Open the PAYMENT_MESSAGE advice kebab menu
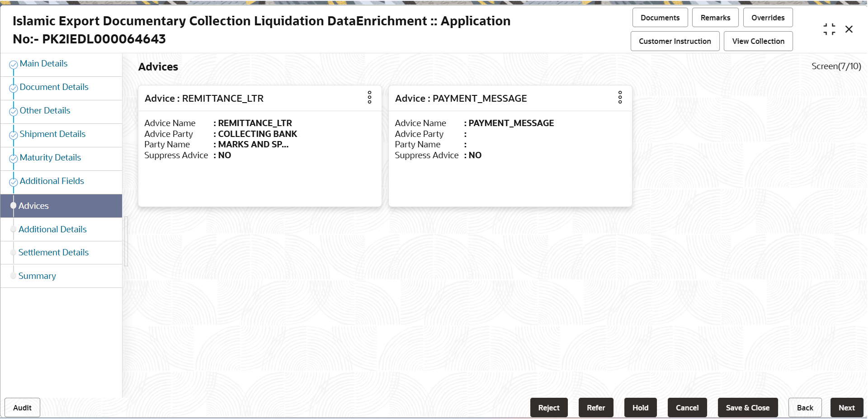 point(620,97)
